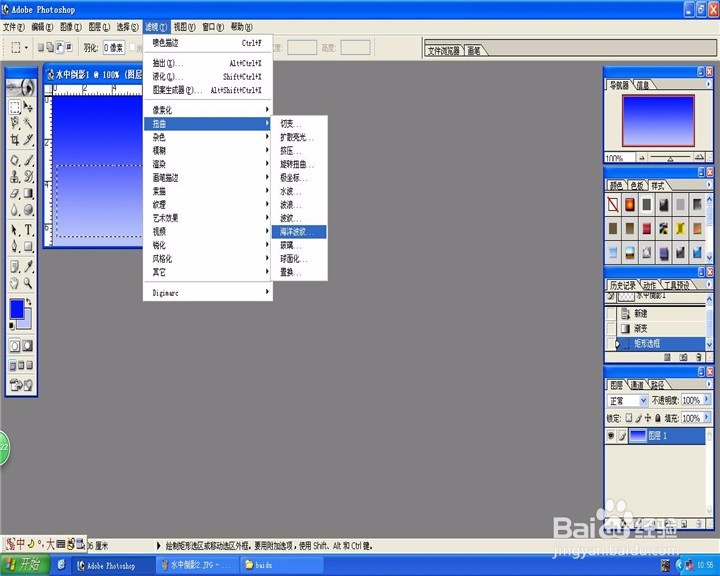Open the 文件 menu
720x576 pixels.
tap(14, 27)
